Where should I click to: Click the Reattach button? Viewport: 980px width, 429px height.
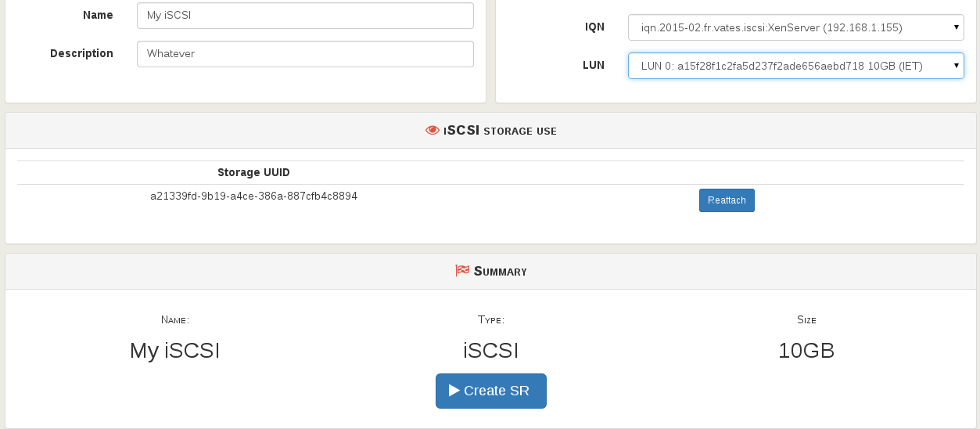tap(727, 200)
